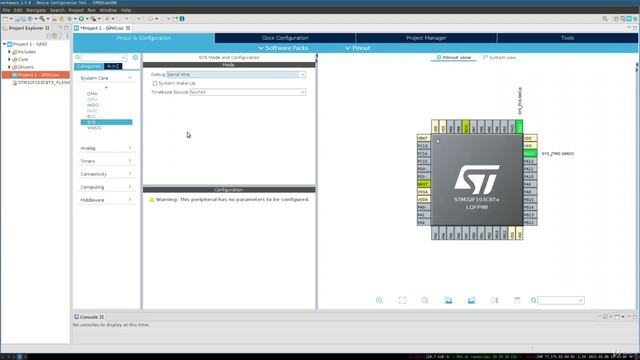Select IWDG under System Core
The image size is (640, 360).
click(93, 105)
